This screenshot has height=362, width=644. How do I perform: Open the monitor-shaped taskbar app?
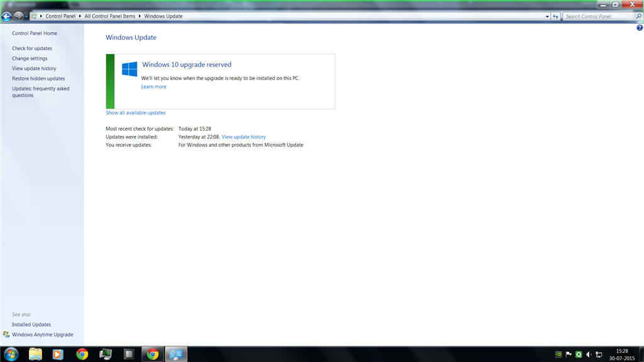(106, 354)
